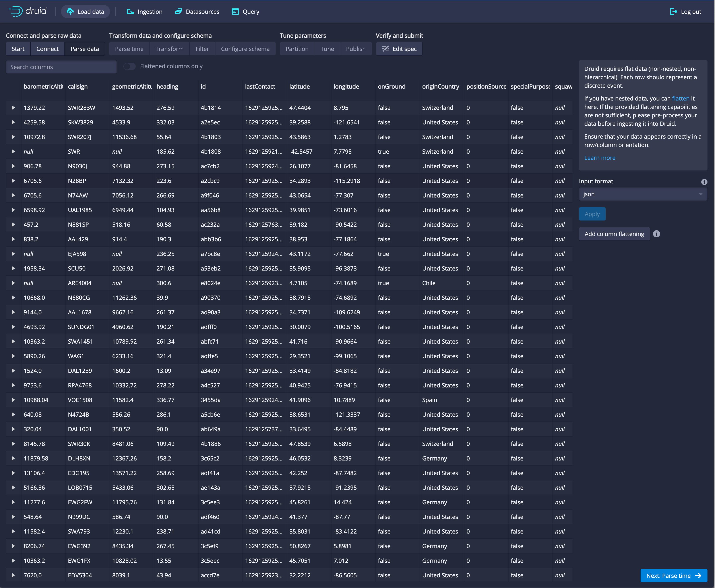The width and height of the screenshot is (715, 588).
Task: Click the Log out arrow icon
Action: point(674,12)
